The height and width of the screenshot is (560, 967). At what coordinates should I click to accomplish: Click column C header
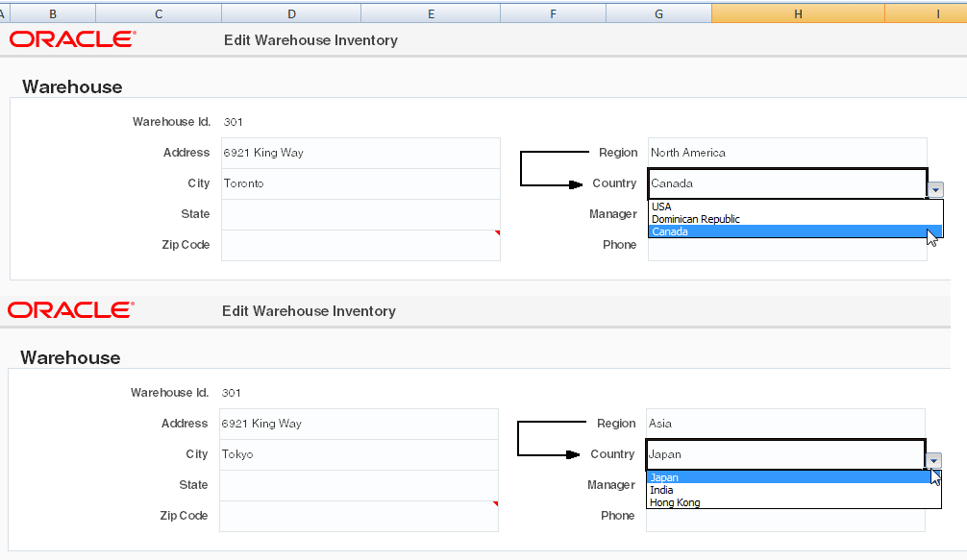pyautogui.click(x=159, y=13)
